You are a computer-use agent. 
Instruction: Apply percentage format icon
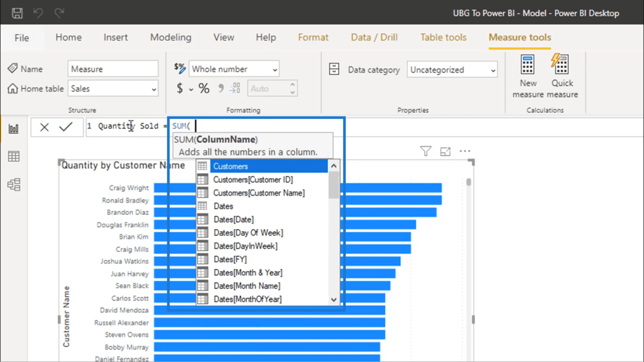204,88
